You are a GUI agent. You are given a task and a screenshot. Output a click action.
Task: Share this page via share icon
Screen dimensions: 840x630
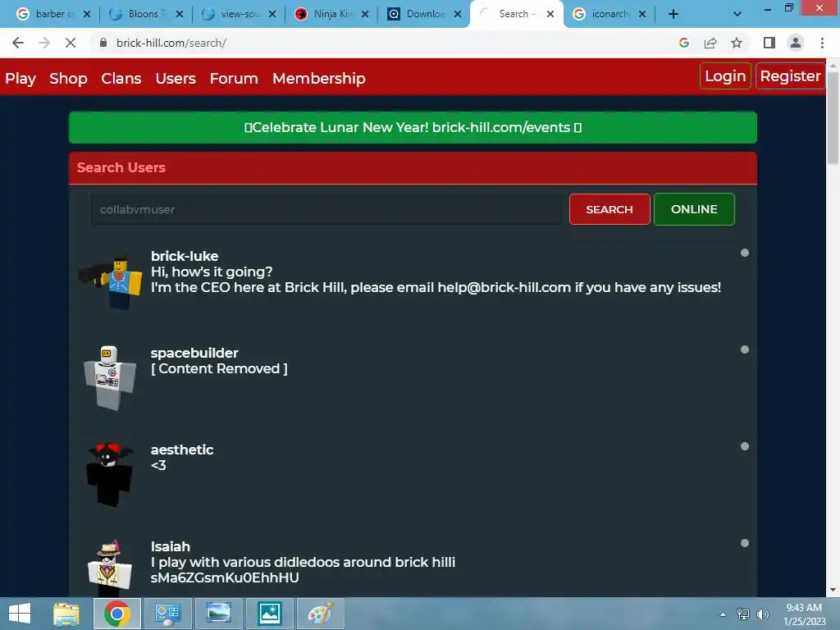pyautogui.click(x=710, y=43)
